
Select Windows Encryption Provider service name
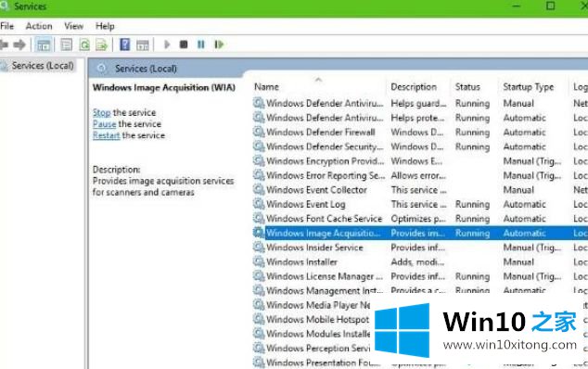pyautogui.click(x=326, y=161)
